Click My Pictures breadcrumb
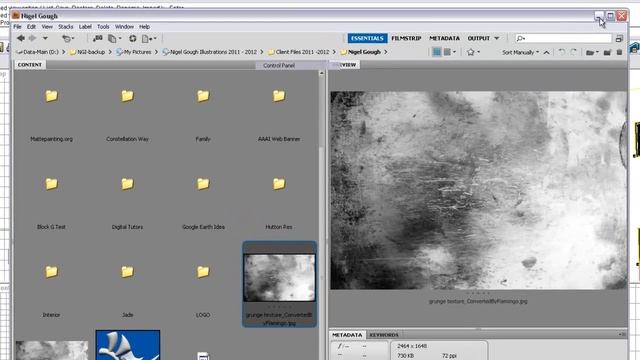Screen dimensions: 640x360 coord(134,52)
